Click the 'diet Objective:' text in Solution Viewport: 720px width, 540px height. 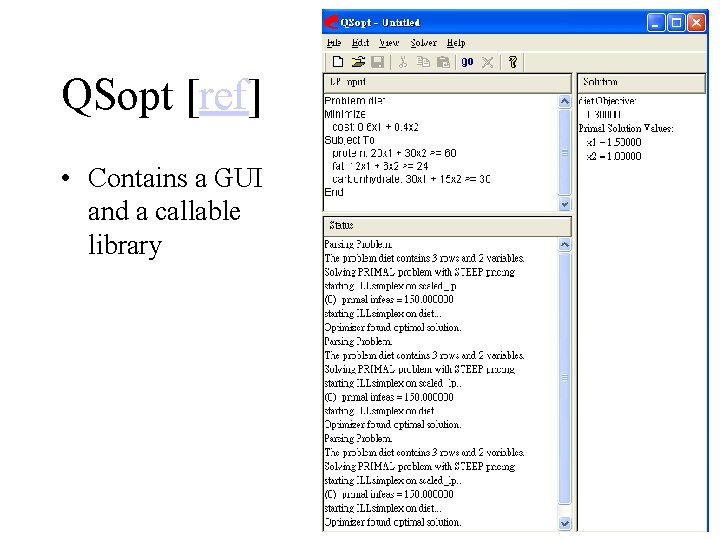click(607, 101)
